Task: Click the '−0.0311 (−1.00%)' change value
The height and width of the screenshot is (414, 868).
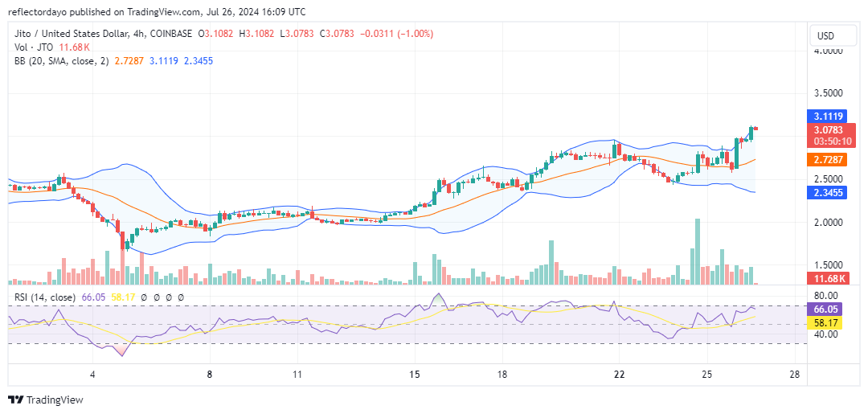Action: (x=396, y=34)
